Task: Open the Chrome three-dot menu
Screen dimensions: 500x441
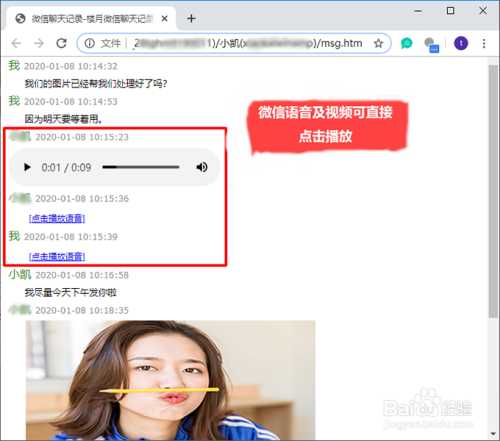Action: [x=484, y=43]
